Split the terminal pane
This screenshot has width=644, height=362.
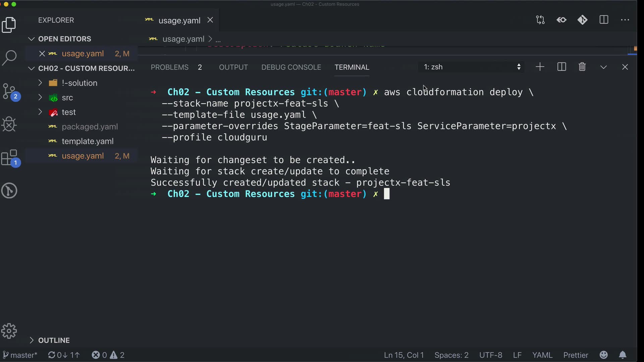pos(561,67)
